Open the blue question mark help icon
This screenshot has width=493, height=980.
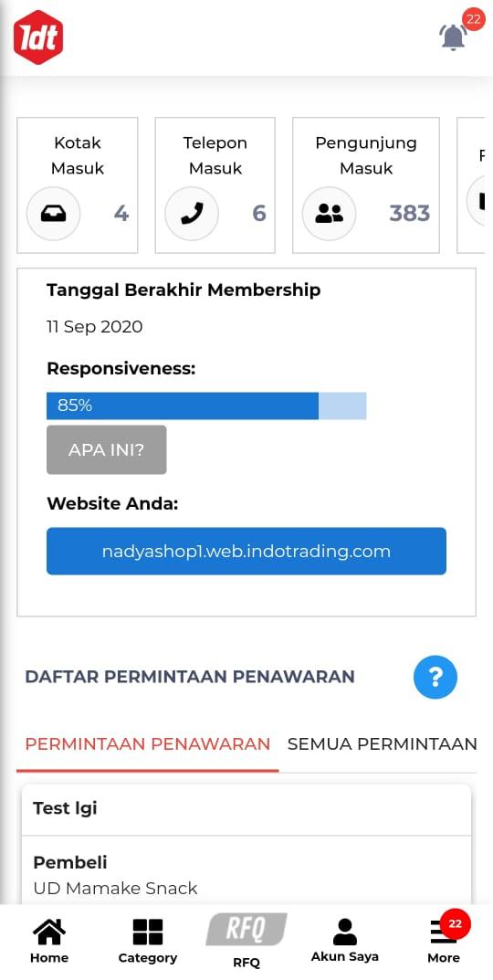435,676
